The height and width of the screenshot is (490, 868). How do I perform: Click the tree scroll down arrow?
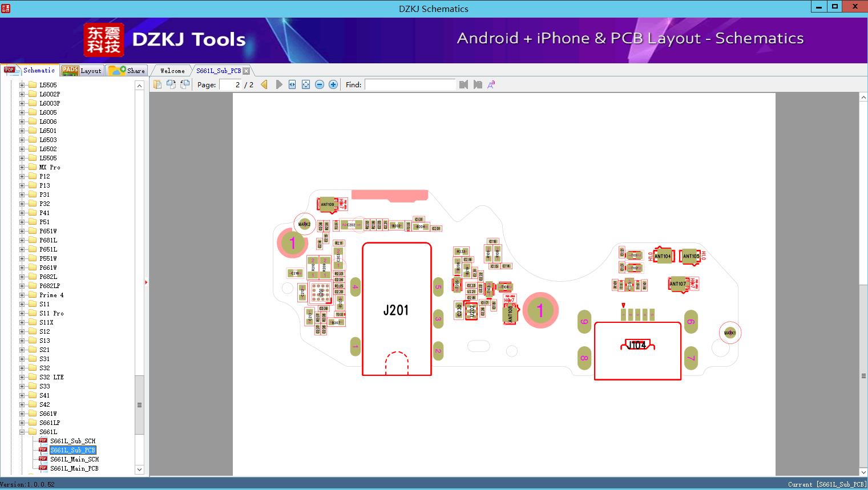pyautogui.click(x=139, y=469)
